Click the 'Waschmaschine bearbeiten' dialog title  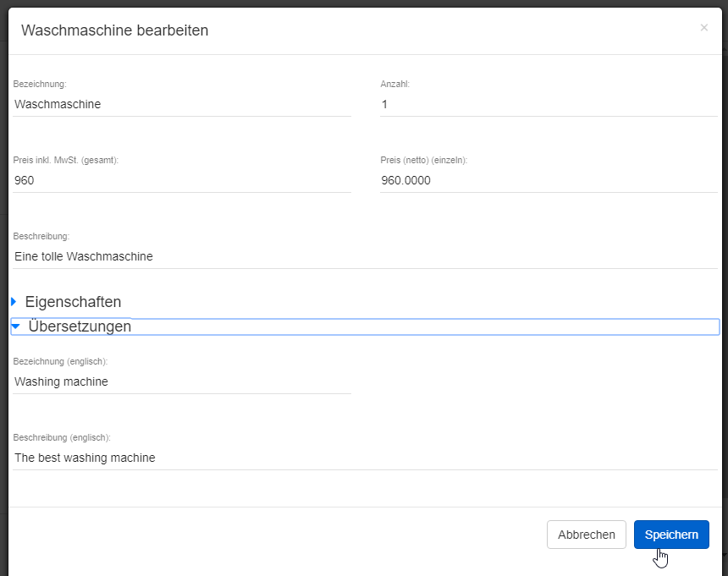click(x=114, y=30)
